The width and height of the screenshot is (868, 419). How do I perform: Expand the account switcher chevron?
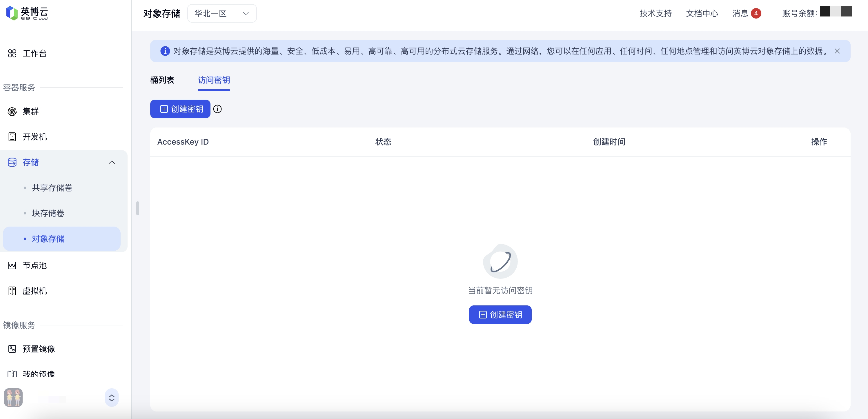[112, 398]
